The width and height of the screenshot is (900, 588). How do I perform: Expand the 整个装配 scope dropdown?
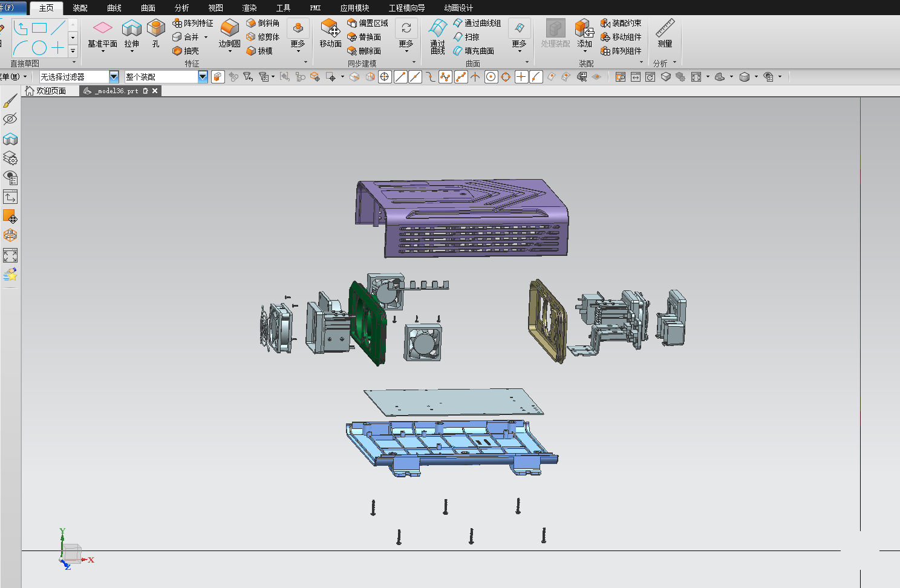[203, 77]
